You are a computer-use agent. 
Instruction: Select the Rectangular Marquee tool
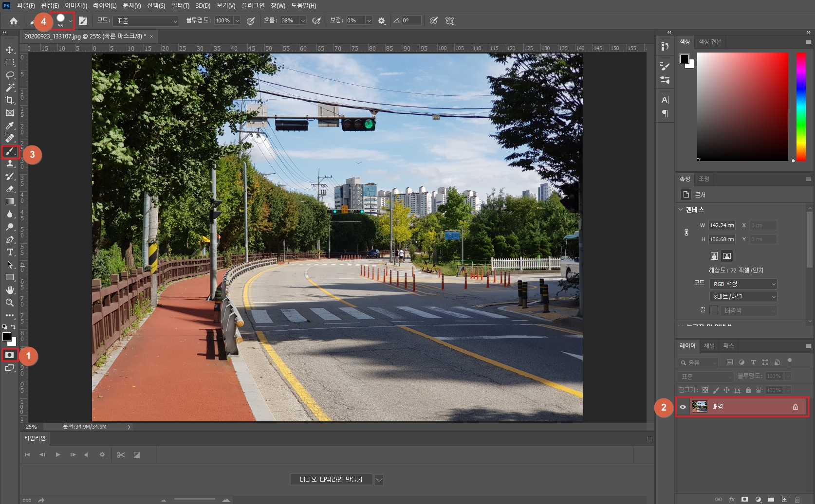click(10, 62)
